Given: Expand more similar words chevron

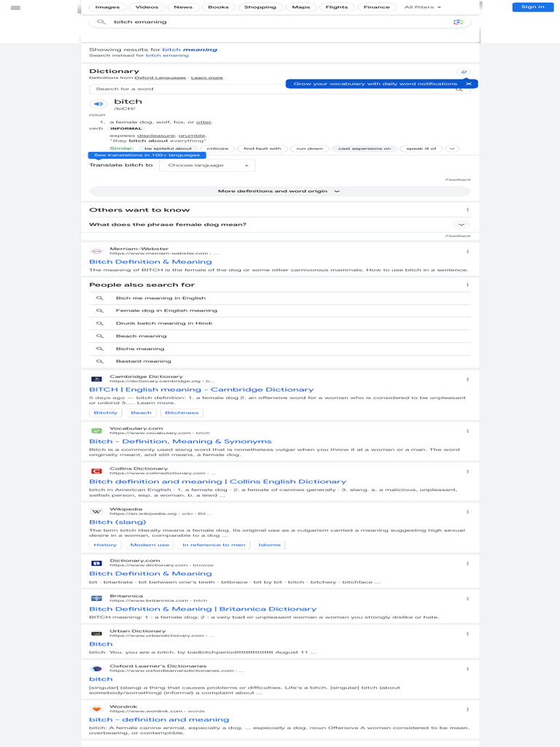Looking at the screenshot, I should pos(452,149).
